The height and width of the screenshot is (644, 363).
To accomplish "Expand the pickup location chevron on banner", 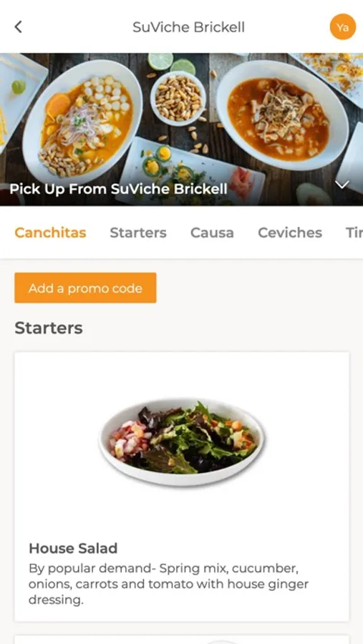I will coord(342,185).
